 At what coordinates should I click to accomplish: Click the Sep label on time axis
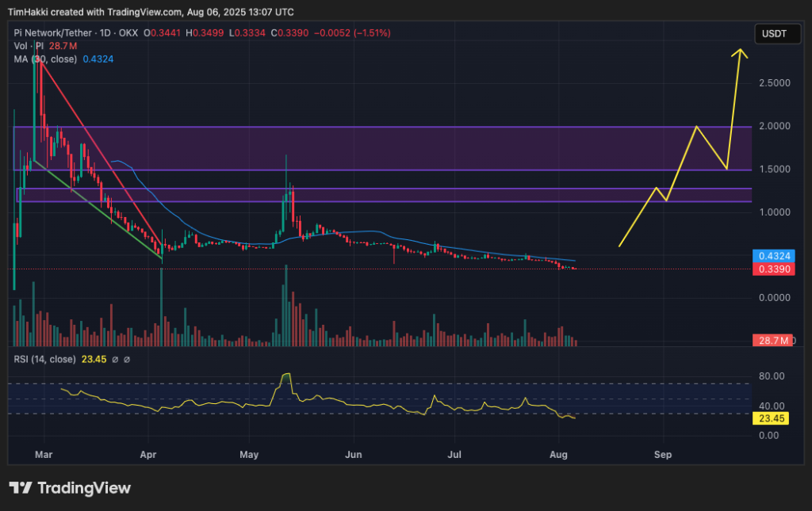pos(663,455)
